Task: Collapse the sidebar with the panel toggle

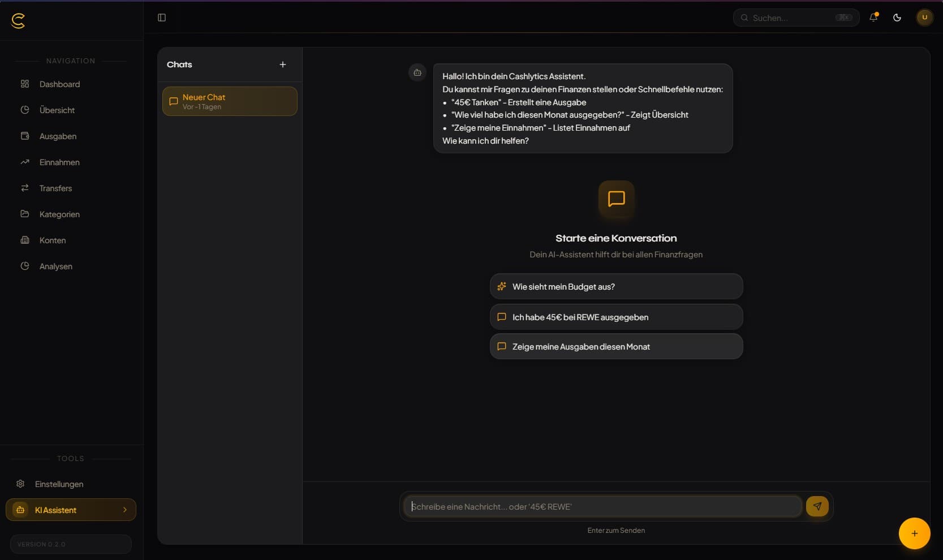Action: 162,18
